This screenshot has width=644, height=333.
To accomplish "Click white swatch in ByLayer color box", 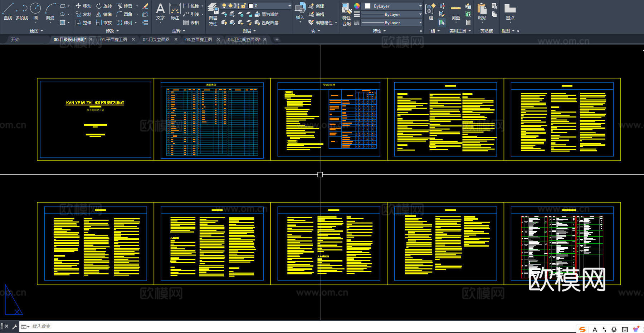I will 367,6.
